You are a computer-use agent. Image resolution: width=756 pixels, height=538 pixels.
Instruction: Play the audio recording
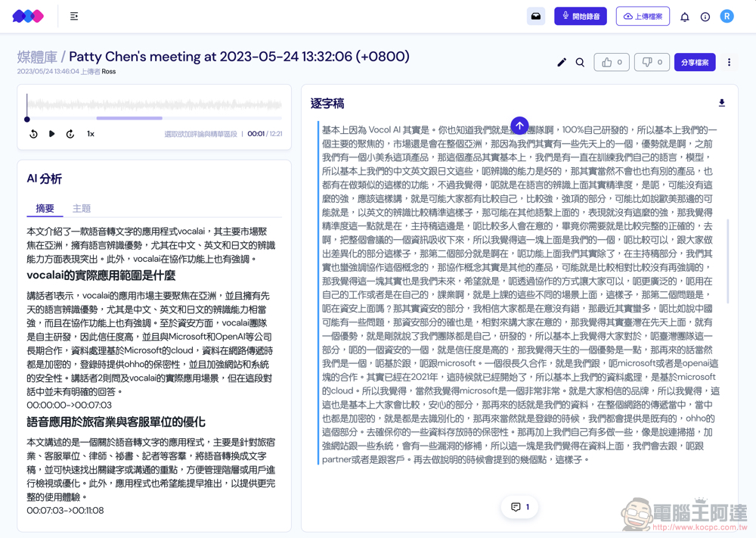pyautogui.click(x=51, y=134)
